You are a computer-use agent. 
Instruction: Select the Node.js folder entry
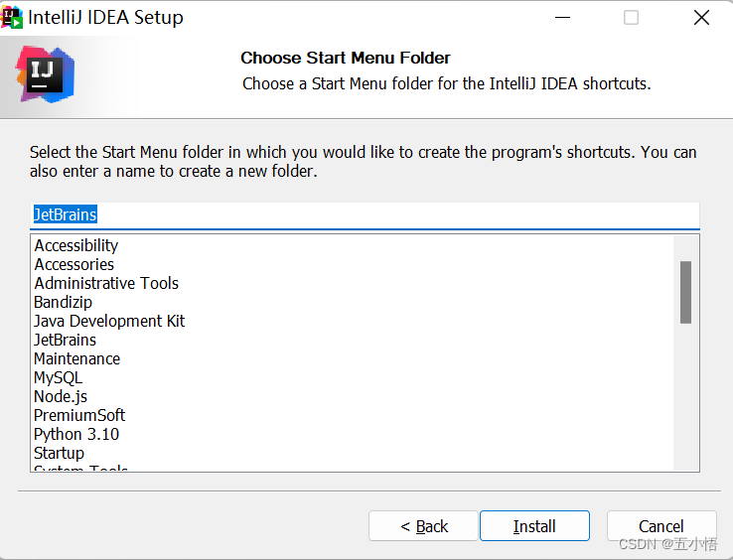point(61,396)
